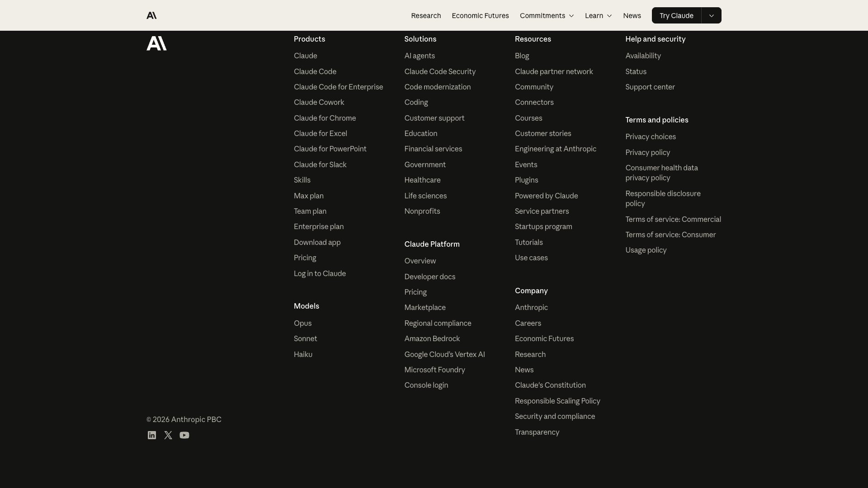Click Status under Help and security

636,71
